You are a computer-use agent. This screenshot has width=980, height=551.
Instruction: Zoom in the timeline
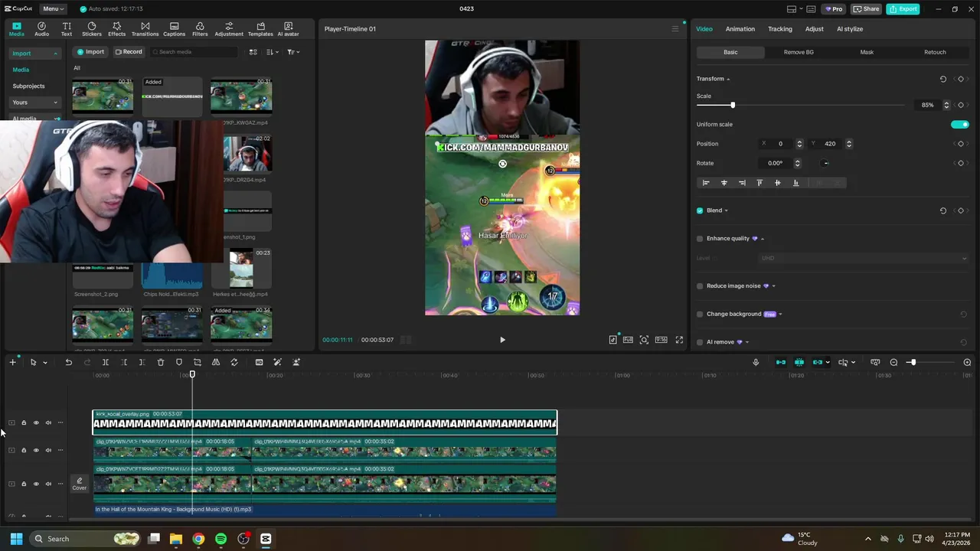[x=967, y=362]
